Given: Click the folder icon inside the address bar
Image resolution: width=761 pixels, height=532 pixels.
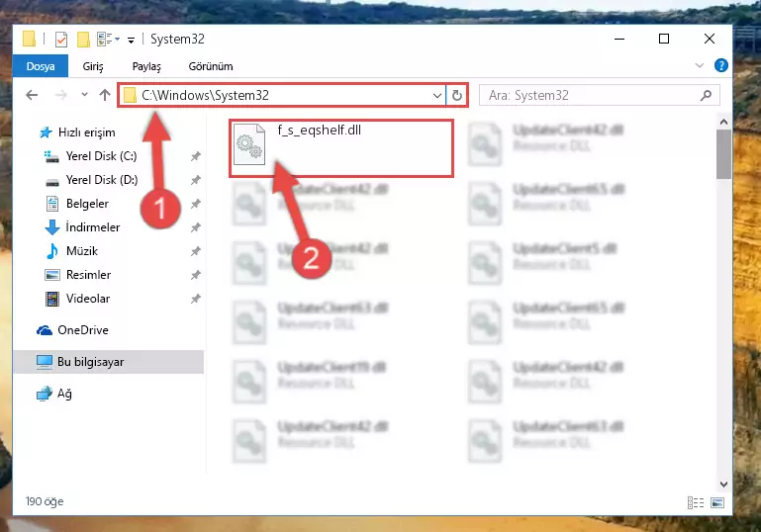Looking at the screenshot, I should pos(130,95).
